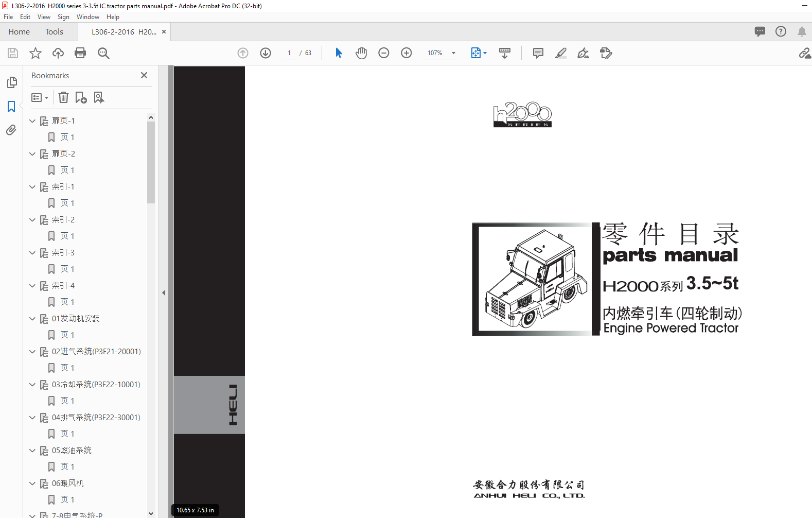Zoom out with minus icon
Viewport: 812px width, 518px height.
click(x=384, y=53)
